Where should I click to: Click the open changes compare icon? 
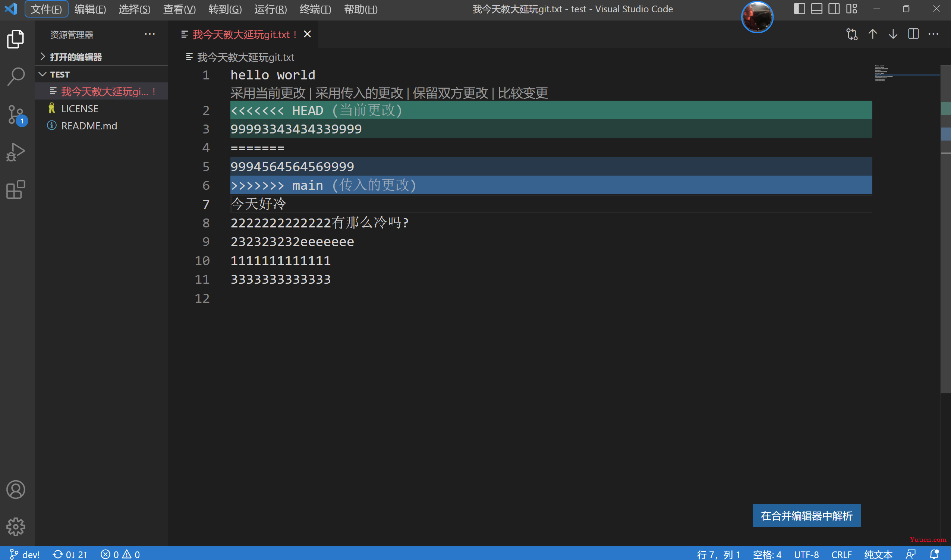[x=852, y=34]
